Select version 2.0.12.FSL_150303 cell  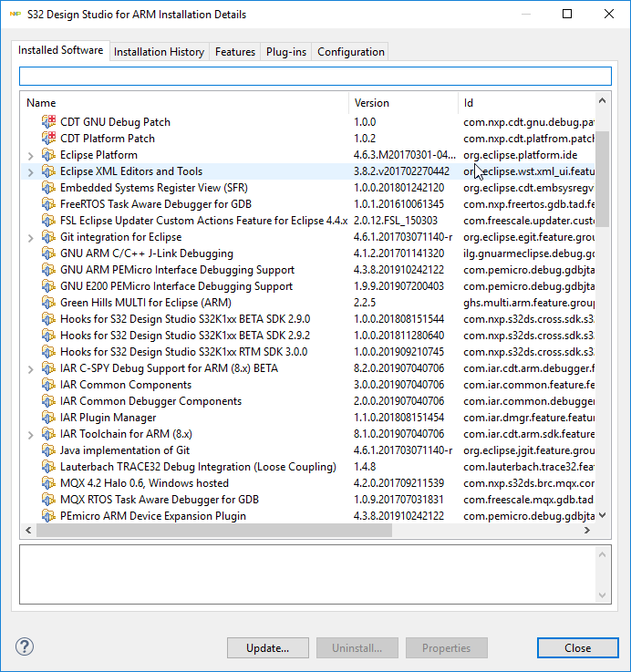(x=395, y=221)
